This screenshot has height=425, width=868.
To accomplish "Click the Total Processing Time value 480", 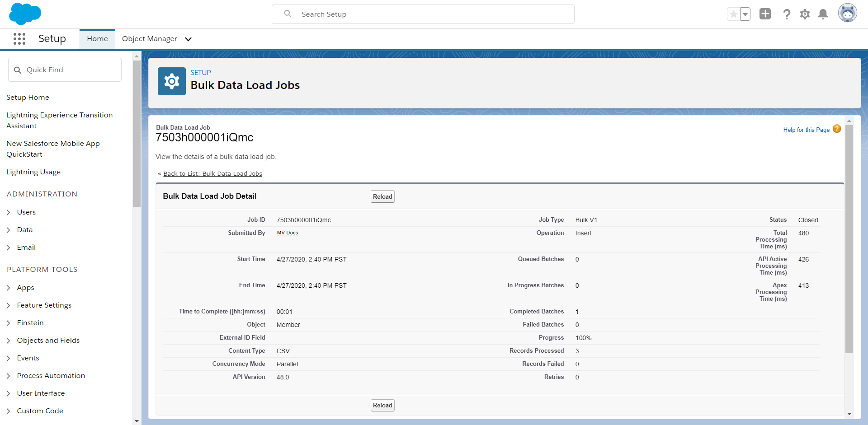I will [x=804, y=234].
